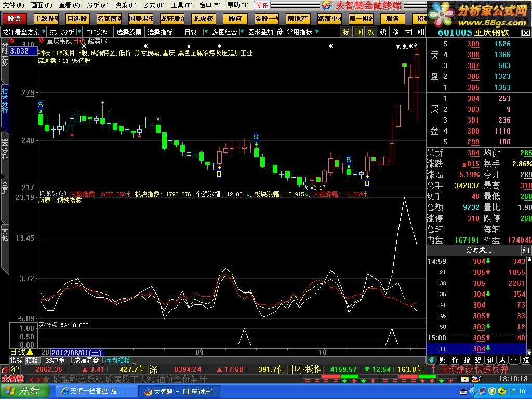Viewport: 532px width, 399px height.
Task: Click the 自选股 toolbar button
Action: 77,19
